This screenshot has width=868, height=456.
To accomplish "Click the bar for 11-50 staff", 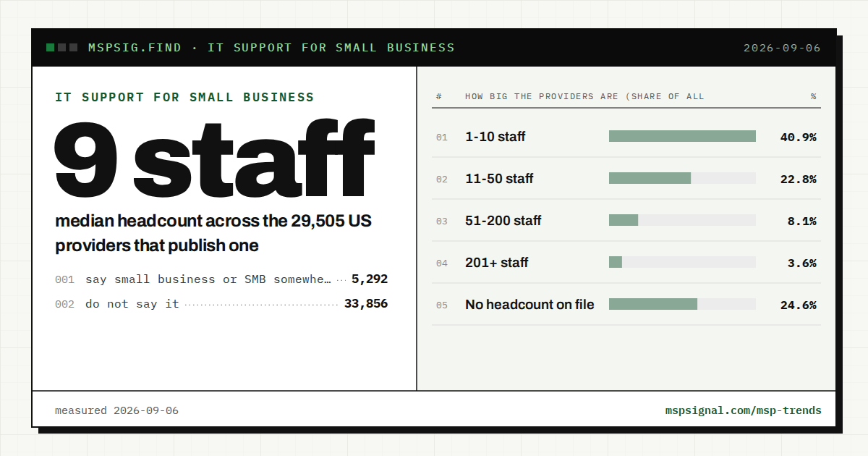I will click(x=682, y=178).
